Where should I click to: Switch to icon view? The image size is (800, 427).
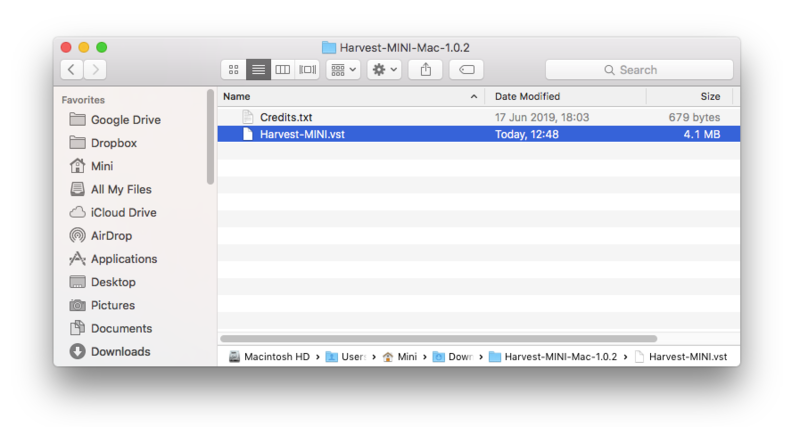234,69
